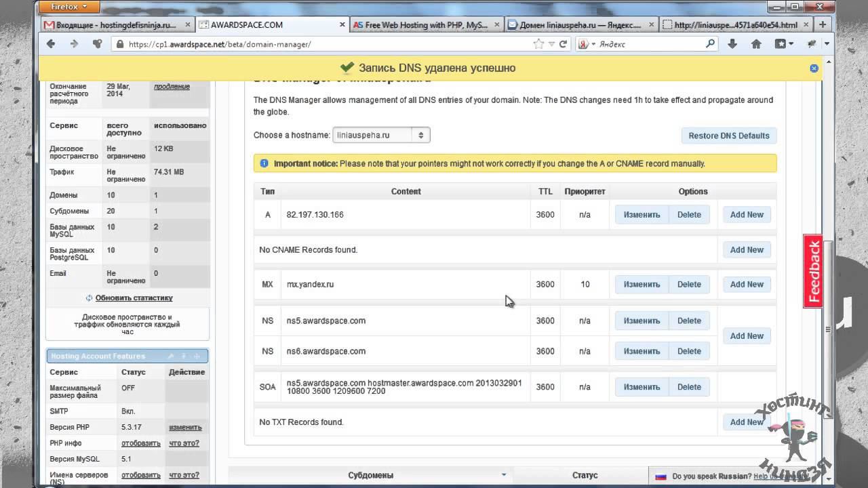
Task: Delete the SOA record
Action: pos(689,387)
